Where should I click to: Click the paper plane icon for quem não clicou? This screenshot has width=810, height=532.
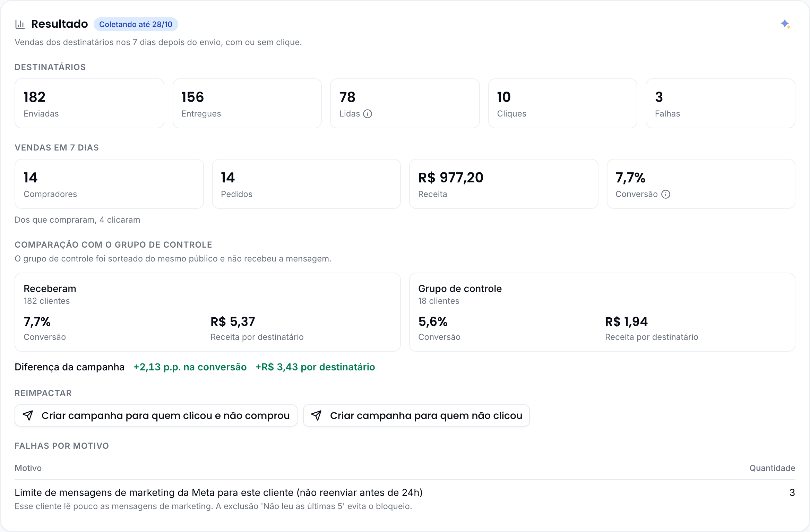click(316, 415)
